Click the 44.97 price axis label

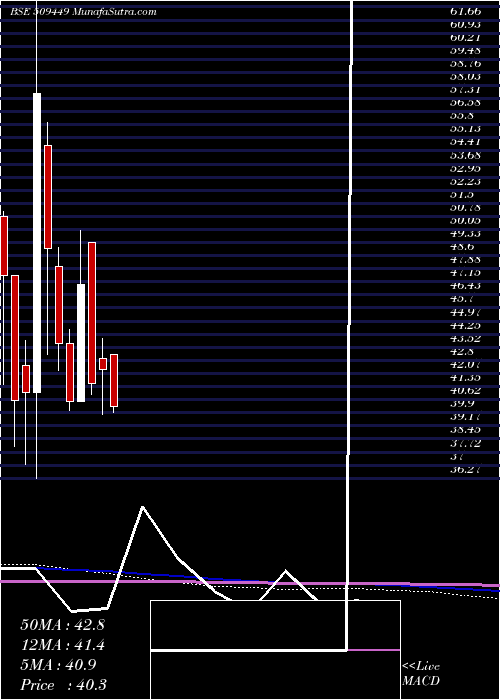point(466,312)
